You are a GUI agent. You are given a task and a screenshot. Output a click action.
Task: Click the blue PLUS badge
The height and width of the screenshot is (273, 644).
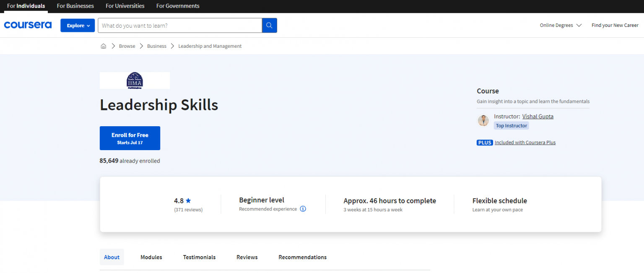click(x=485, y=143)
